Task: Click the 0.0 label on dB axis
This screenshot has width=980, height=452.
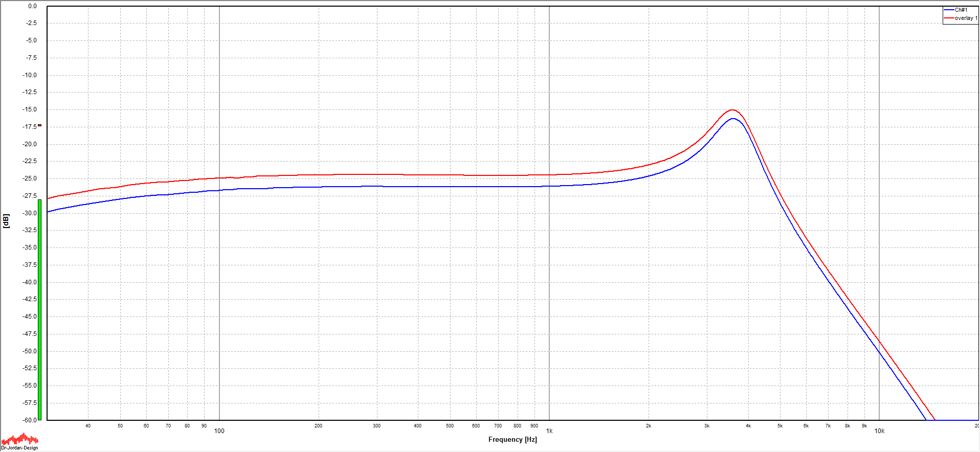Action: pos(32,6)
